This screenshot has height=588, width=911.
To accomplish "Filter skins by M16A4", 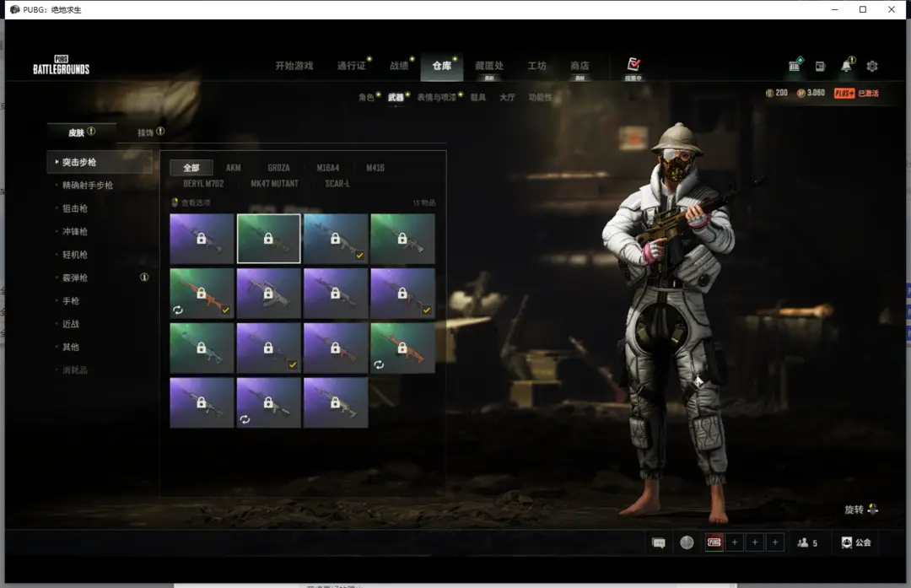I will 327,167.
